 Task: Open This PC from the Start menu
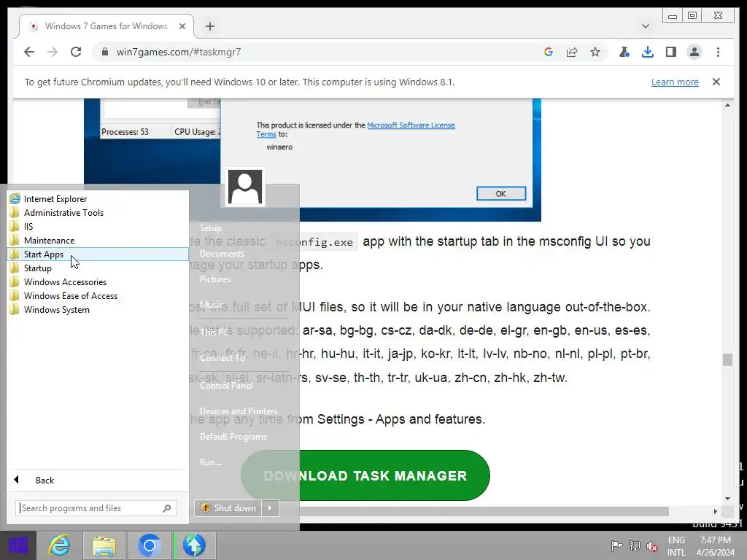point(214,332)
